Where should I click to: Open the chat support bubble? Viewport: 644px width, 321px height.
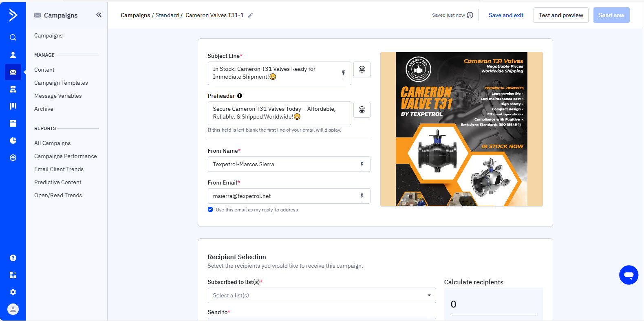629,275
